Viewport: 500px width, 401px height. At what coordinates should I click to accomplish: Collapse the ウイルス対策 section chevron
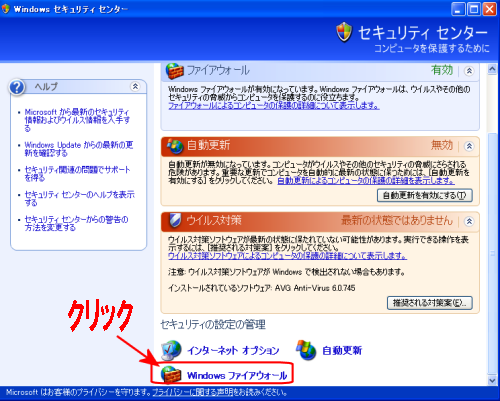pyautogui.click(x=469, y=221)
